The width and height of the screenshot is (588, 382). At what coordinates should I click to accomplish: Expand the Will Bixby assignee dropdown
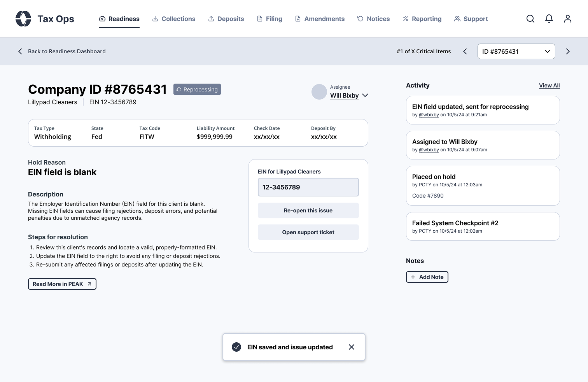(x=365, y=95)
